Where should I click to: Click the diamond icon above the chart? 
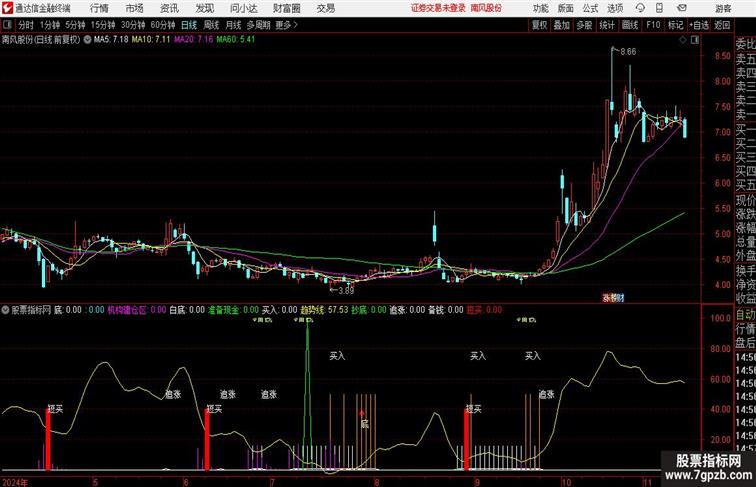683,40
